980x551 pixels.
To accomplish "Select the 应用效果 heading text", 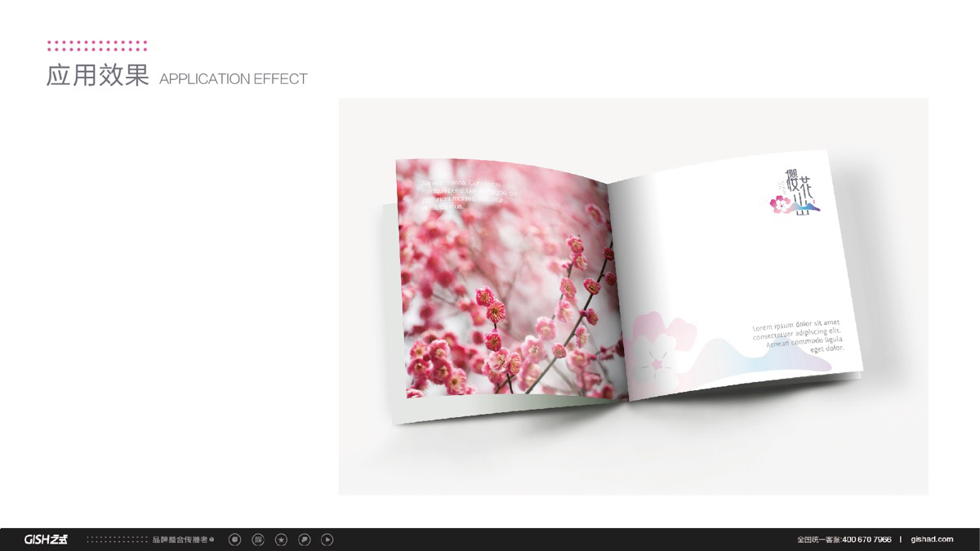I will (97, 76).
